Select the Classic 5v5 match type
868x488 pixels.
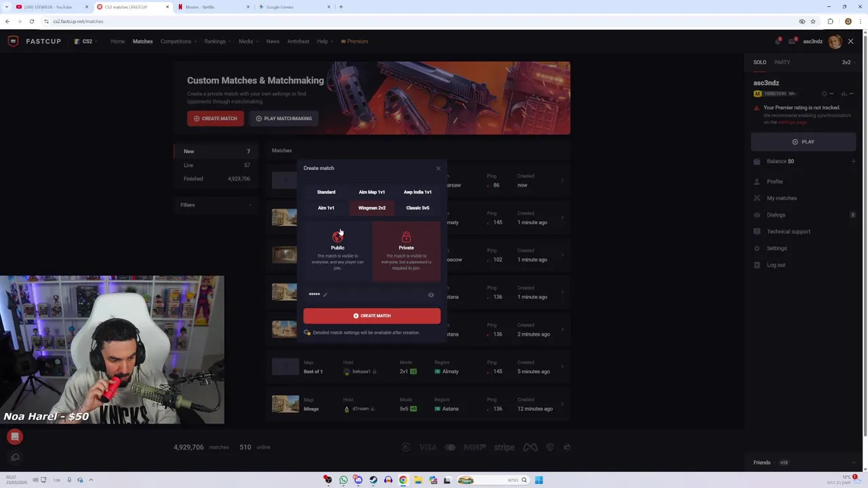(x=418, y=208)
